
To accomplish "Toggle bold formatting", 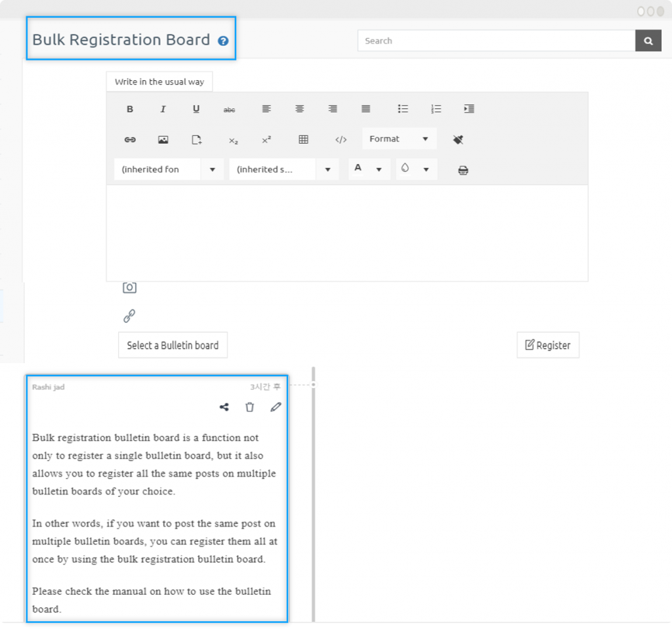I will [x=130, y=109].
